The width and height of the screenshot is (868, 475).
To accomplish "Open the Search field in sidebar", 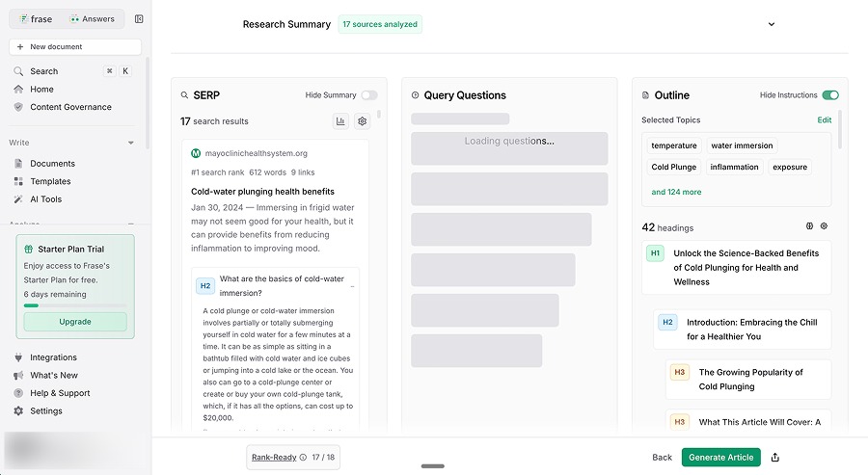I will (72, 71).
